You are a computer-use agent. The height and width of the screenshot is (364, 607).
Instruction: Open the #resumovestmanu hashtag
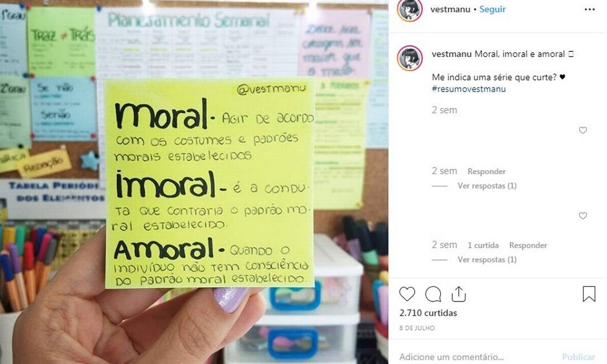[469, 89]
